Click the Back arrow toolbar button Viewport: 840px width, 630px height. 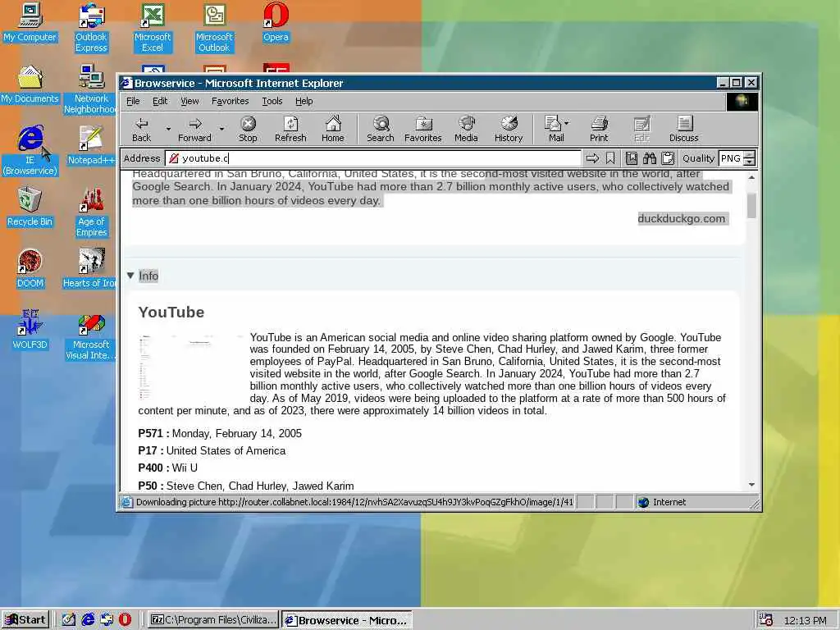click(141, 129)
